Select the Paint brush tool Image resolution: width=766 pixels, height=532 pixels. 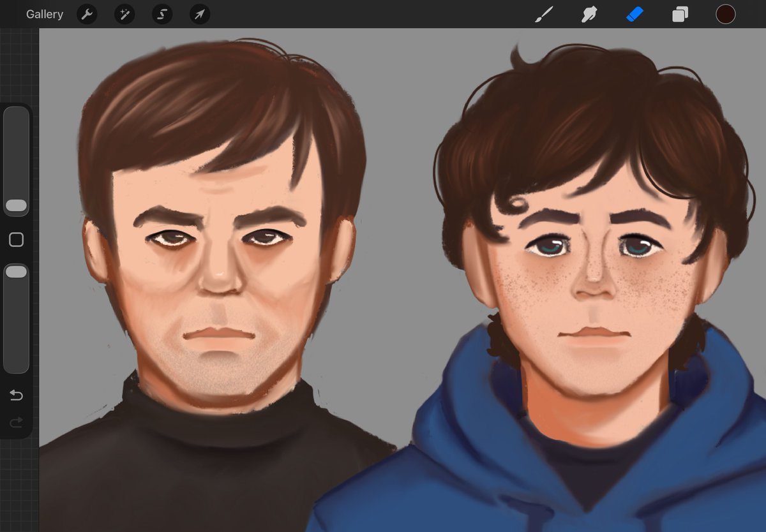pyautogui.click(x=544, y=14)
